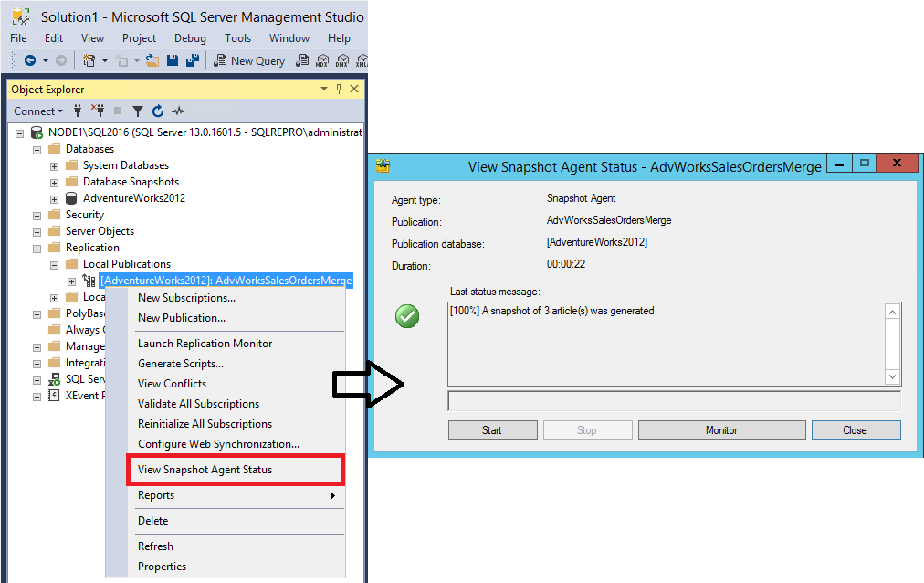Click the status message scrollbar down arrow
Viewport: 924px width, 583px height.
coord(892,376)
